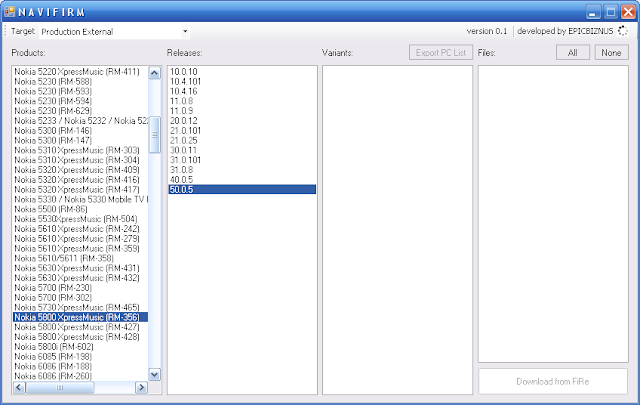The image size is (640, 405).
Task: Click the Products horizontal scroll left arrow
Action: point(19,387)
